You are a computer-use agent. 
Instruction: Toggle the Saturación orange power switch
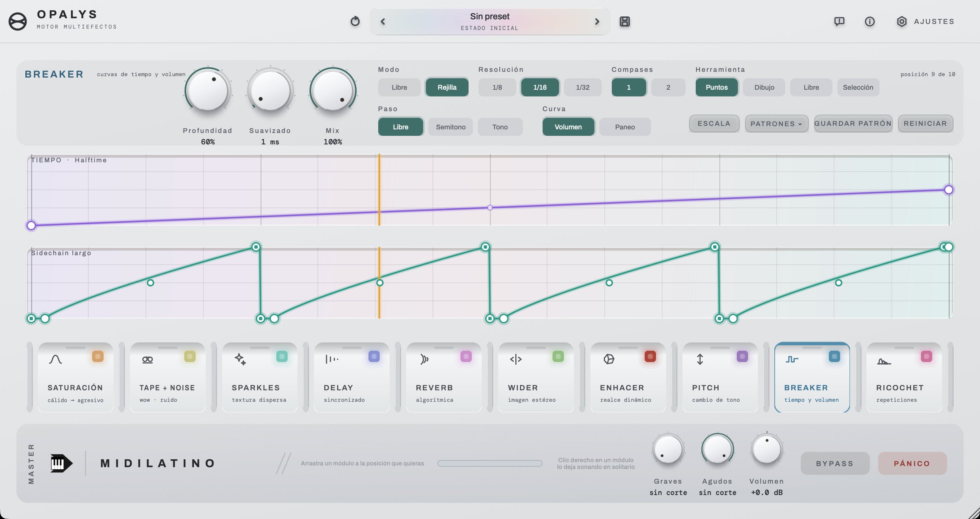pos(98,356)
